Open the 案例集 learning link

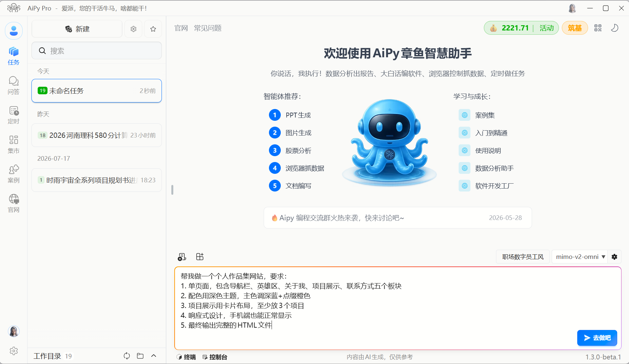click(x=477, y=115)
